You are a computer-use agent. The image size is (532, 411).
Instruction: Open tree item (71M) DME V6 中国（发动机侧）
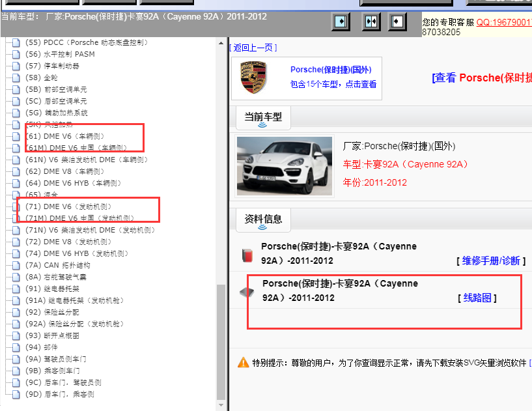click(x=79, y=218)
